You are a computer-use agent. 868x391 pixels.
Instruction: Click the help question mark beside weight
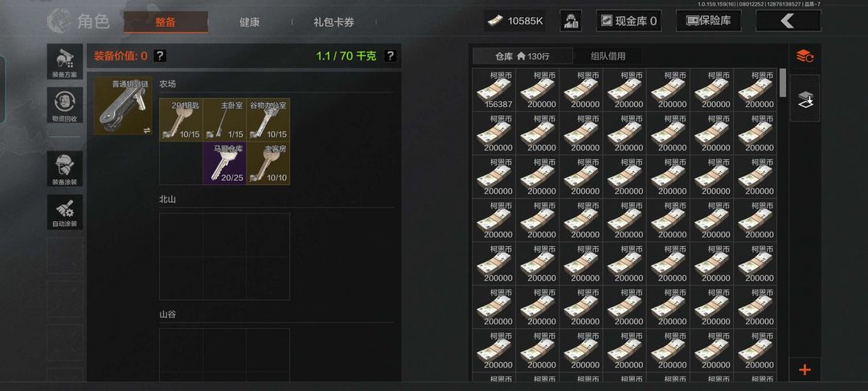(x=391, y=56)
